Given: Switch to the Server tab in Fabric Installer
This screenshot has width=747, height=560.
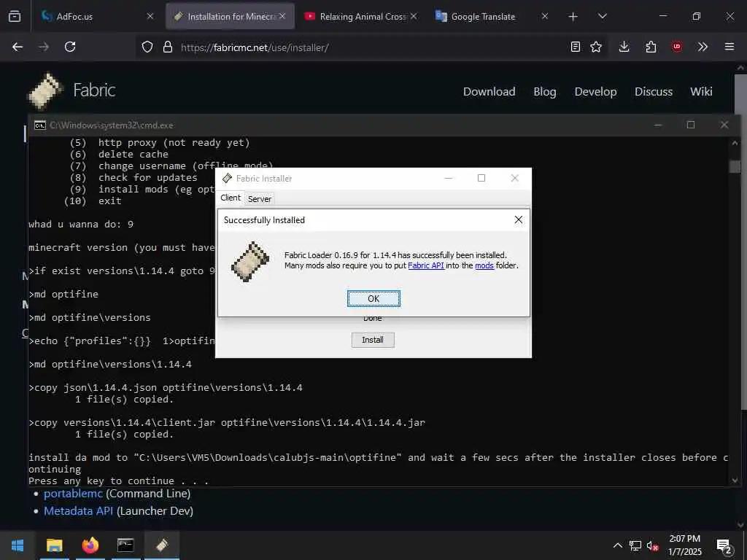Looking at the screenshot, I should pos(259,198).
